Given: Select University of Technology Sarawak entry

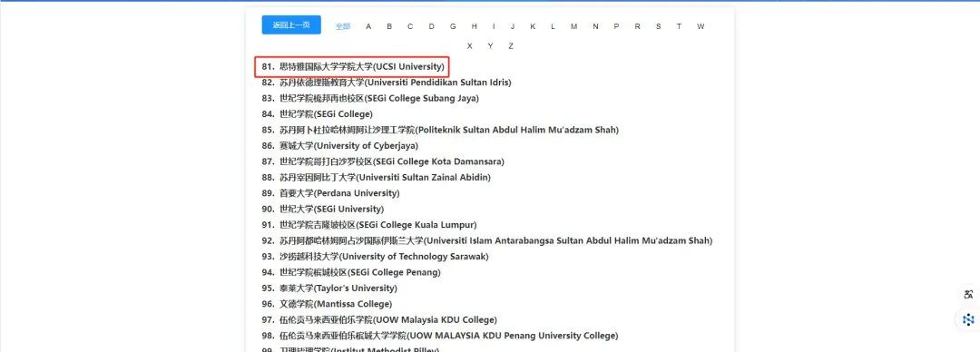Looking at the screenshot, I should (x=375, y=257).
